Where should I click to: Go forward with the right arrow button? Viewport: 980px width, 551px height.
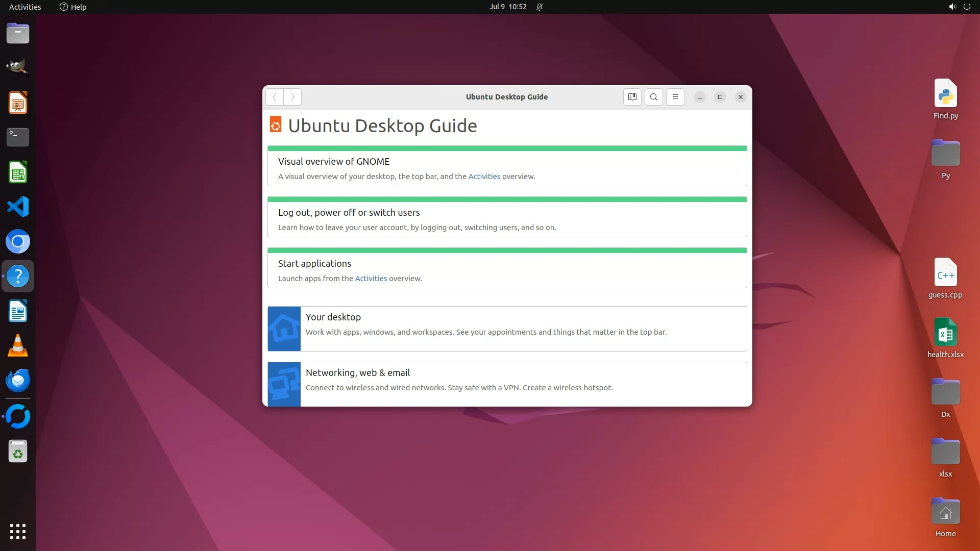click(292, 97)
